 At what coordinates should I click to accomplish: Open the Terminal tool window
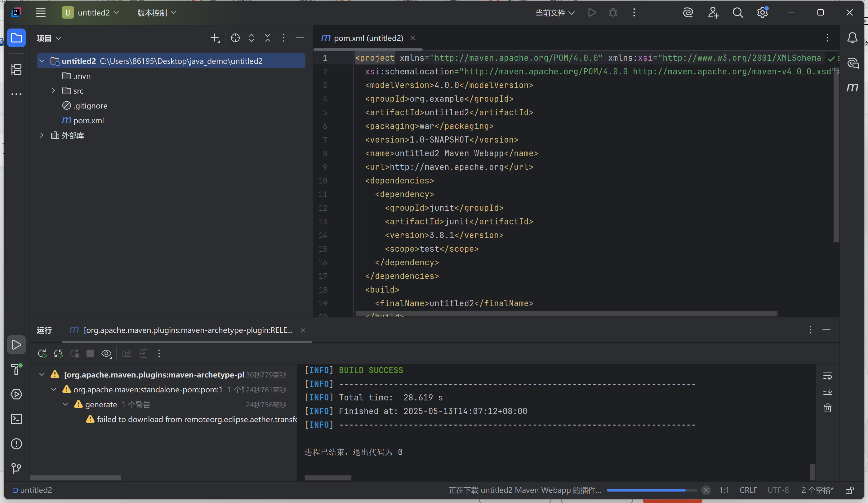coord(16,419)
